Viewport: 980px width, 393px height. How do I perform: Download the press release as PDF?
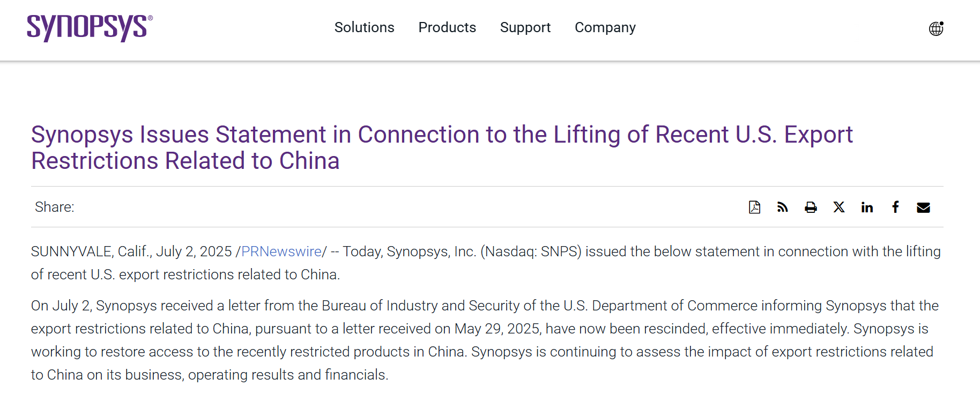754,207
